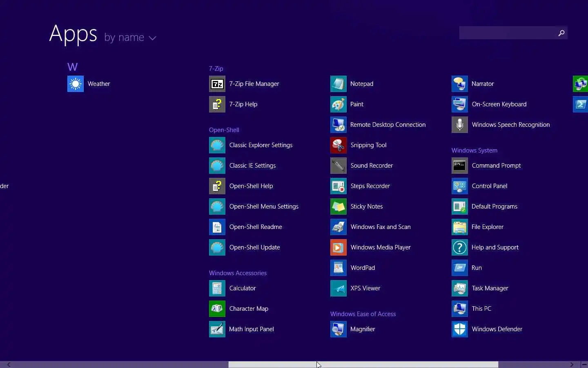Click the 'Weather' app label
588x368 pixels.
tap(99, 84)
